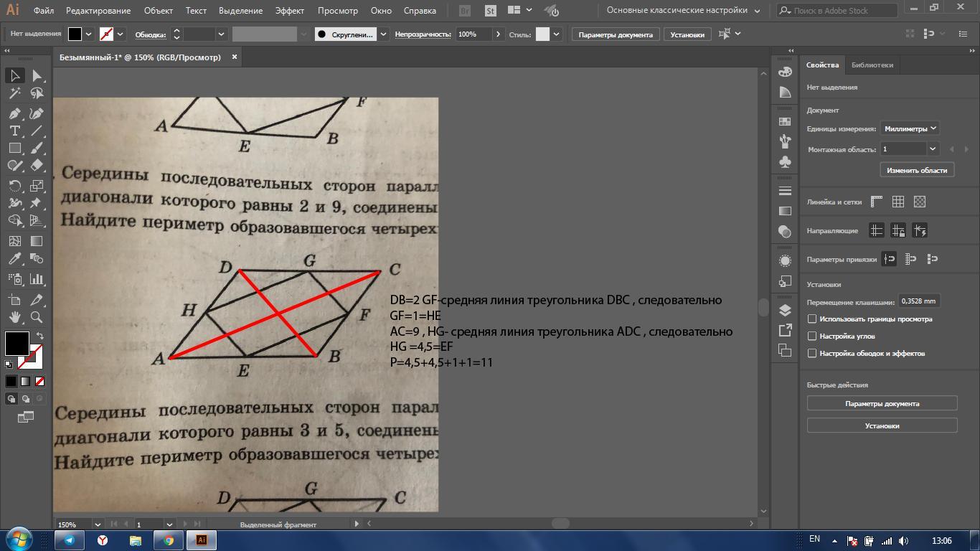Open the fill color dropdown arrow
980x551 pixels.
pyautogui.click(x=89, y=34)
